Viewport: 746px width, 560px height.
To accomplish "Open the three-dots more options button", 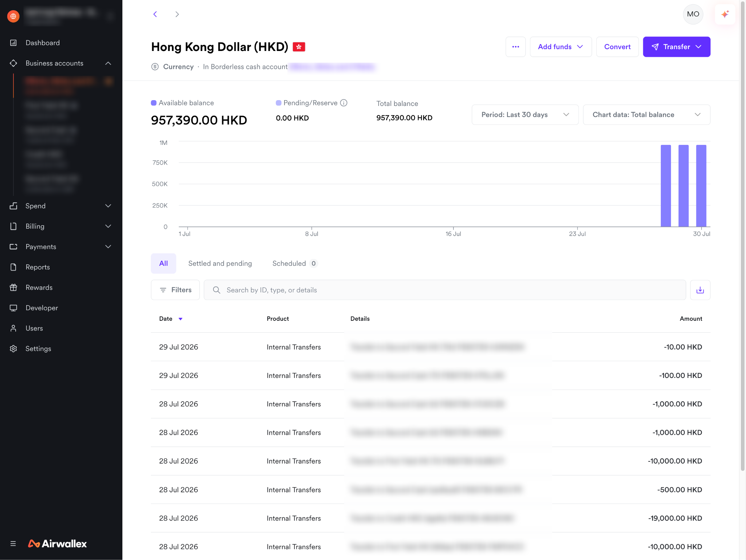I will 515,47.
